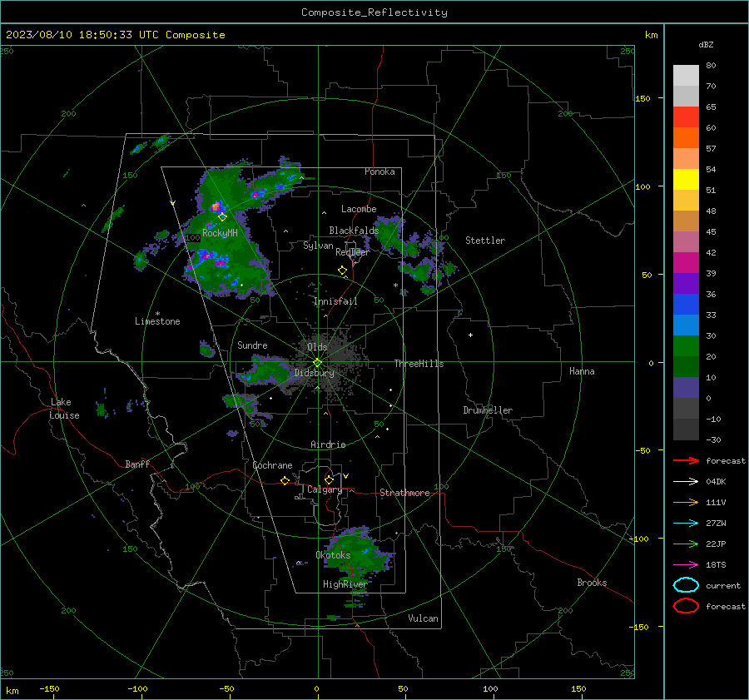749x700 pixels.
Task: Click the yellow diamond marker under Cochrane
Action: [285, 480]
